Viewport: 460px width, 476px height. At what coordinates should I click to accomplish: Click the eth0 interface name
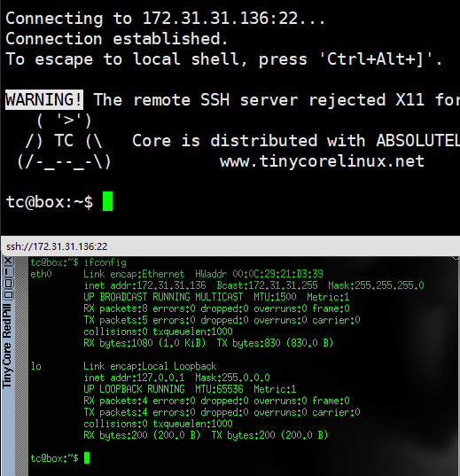click(42, 274)
